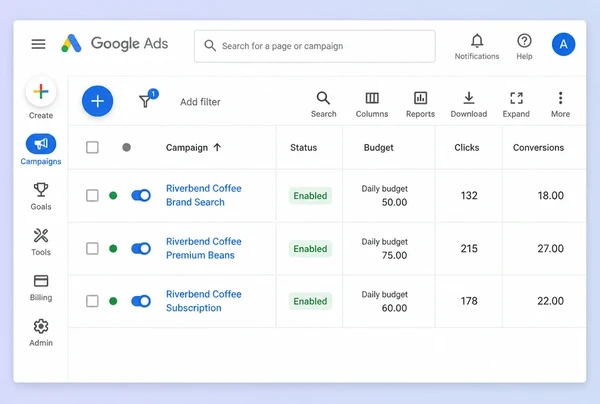600x404 pixels.
Task: Sort by the Campaign column header
Action: [187, 148]
